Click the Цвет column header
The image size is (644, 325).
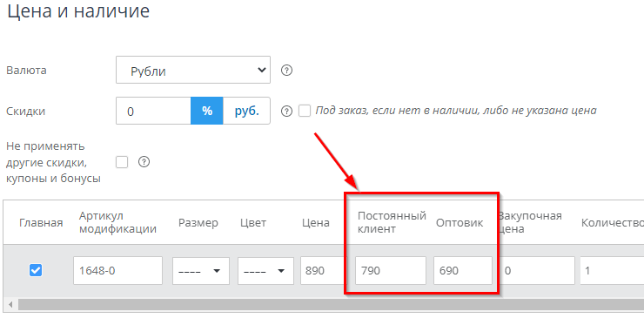pos(253,222)
